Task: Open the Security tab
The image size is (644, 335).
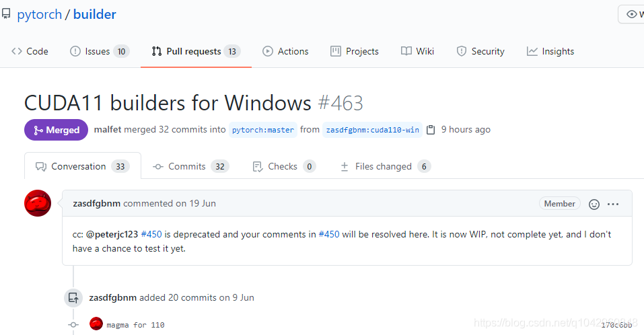Action: coord(480,51)
